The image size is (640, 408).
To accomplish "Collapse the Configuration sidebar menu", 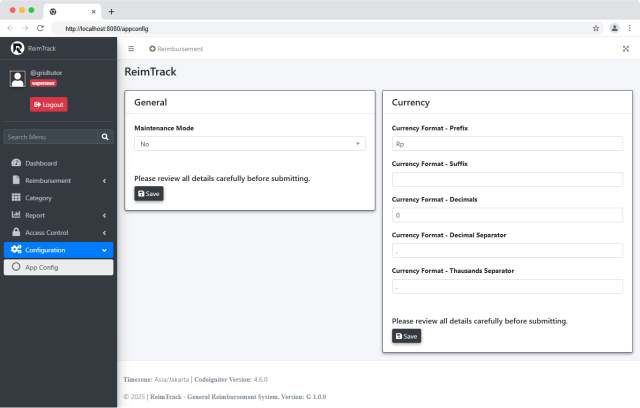I will [x=58, y=250].
